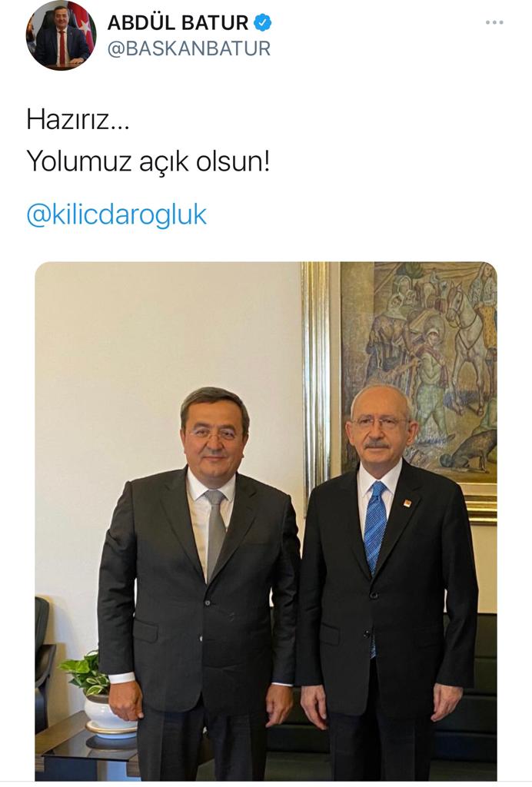Open Abdül Batur's round profile avatar
The width and height of the screenshot is (532, 787).
[x=61, y=35]
